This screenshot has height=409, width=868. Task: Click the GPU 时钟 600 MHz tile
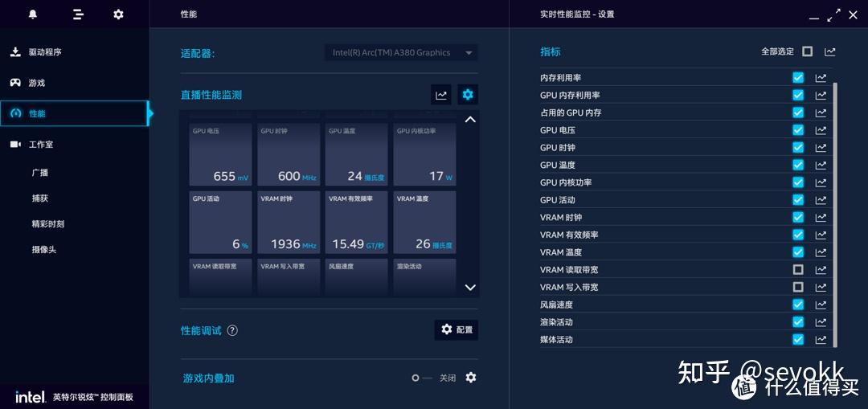289,154
